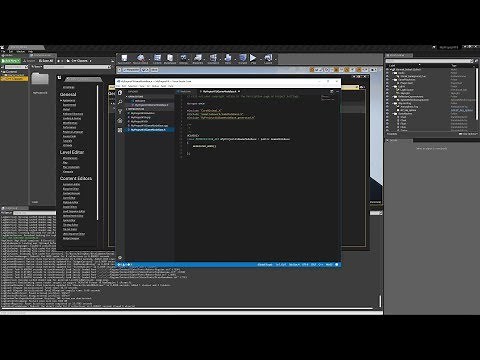Image resolution: width=480 pixels, height=360 pixels.
Task: Collapse the ReflectionCaptureActors folder in World Outliner
Action: point(393,97)
